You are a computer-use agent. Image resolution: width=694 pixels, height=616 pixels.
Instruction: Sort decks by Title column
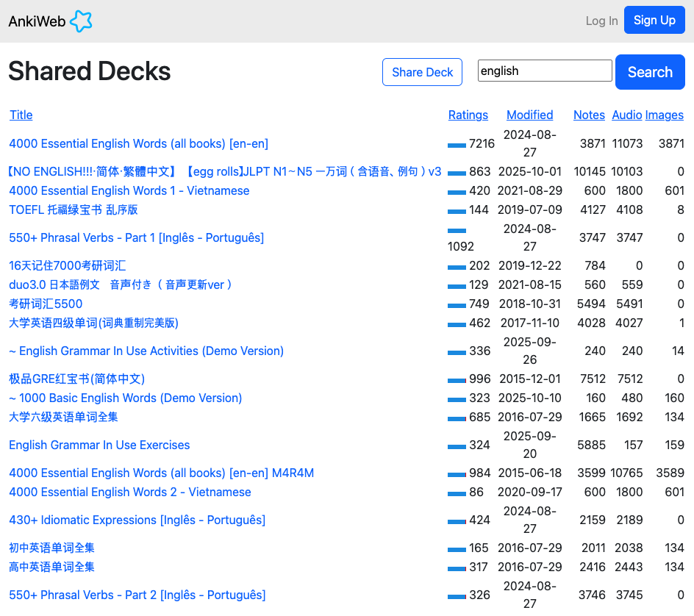[x=21, y=115]
